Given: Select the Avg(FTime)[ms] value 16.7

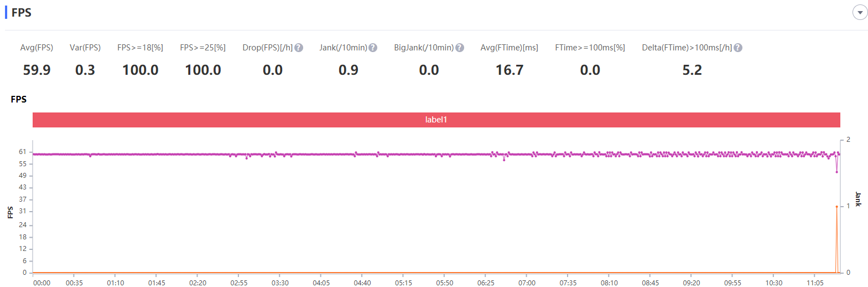Looking at the screenshot, I should (509, 70).
